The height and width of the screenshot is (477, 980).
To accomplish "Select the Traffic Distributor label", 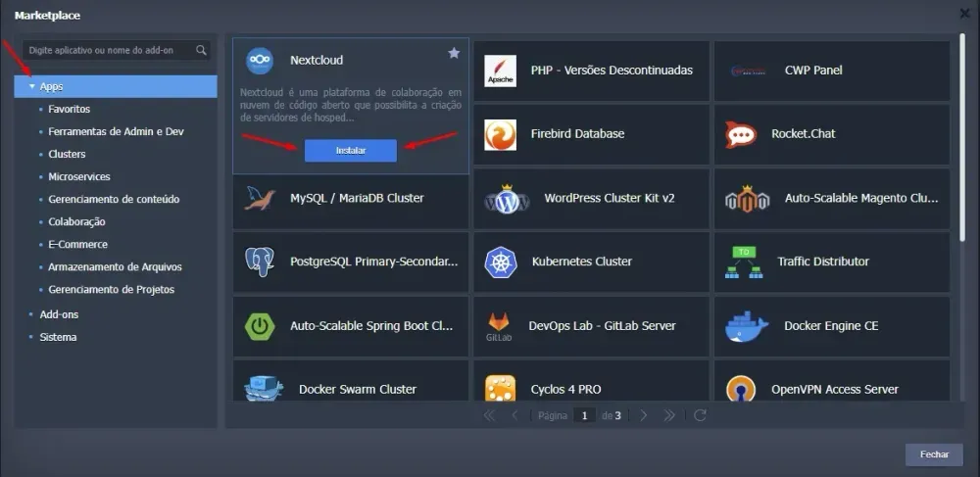I will [823, 262].
